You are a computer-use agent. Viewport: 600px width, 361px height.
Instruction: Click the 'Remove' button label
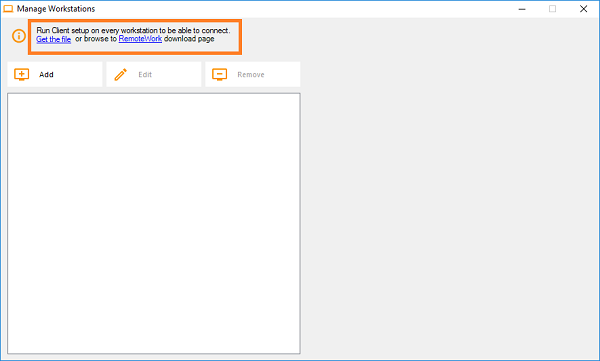point(251,75)
